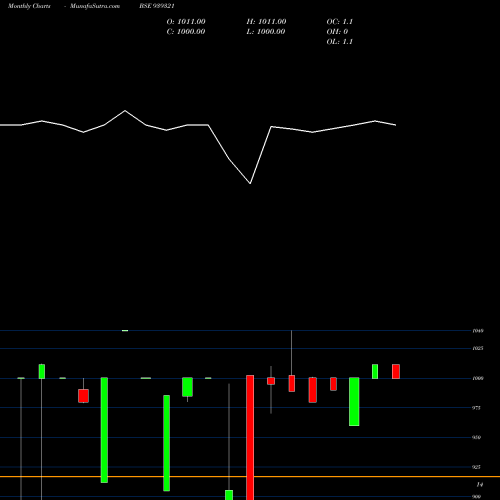Click the 'L: 1000.00' low value
Viewport: 500px width, 500px height.
click(266, 32)
